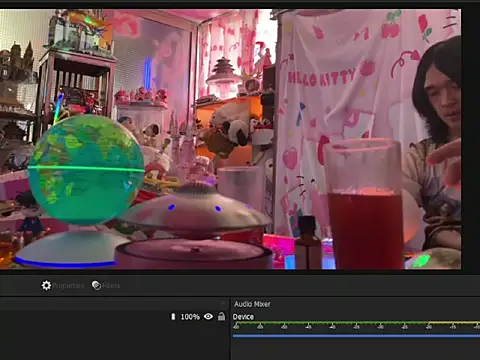This screenshot has width=480, height=360.
Task: Click the Filters text button
Action: tap(111, 286)
